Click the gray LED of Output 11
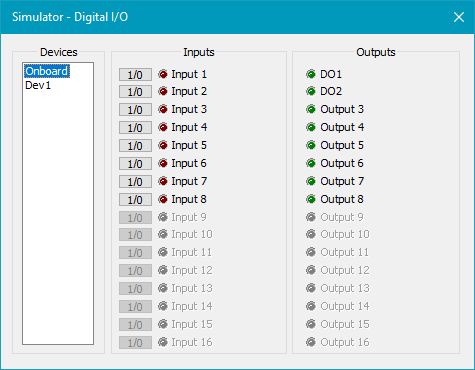 (x=311, y=252)
